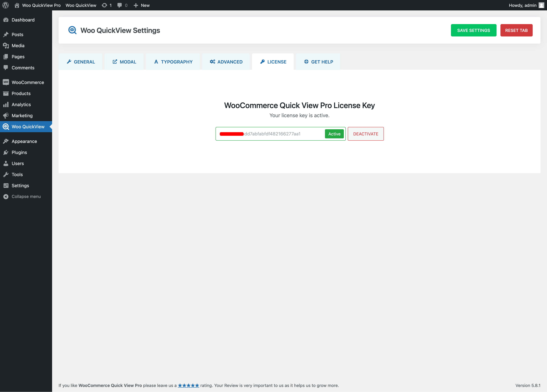Open the Howdy, admin account menu
The width and height of the screenshot is (547, 392).
coord(522,5)
